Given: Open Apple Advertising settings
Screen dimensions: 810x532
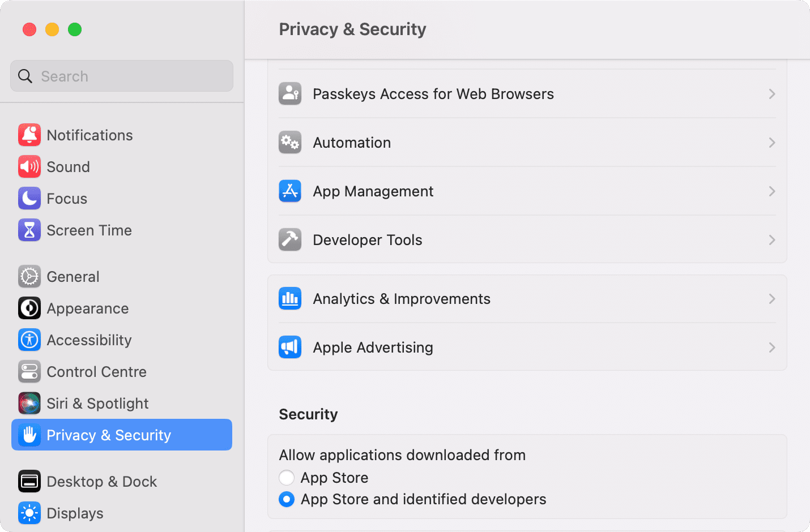Looking at the screenshot, I should tap(527, 347).
